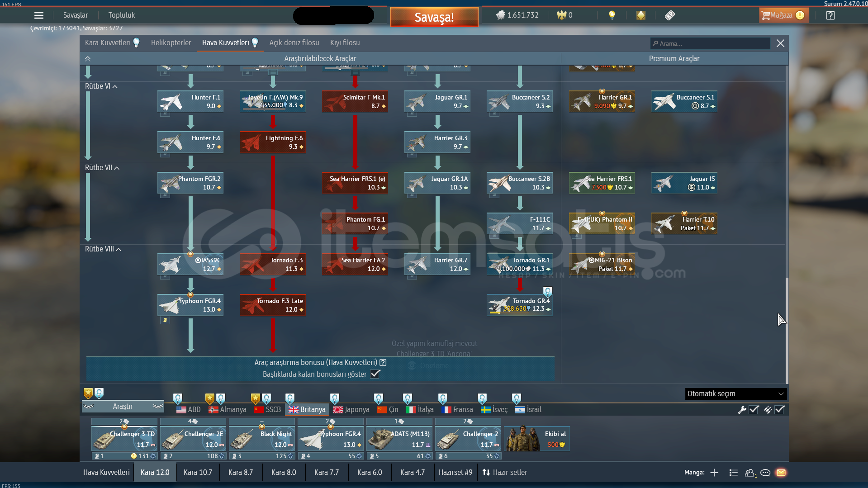The height and width of the screenshot is (488, 868).
Task: Click the Arama search field
Action: [710, 43]
